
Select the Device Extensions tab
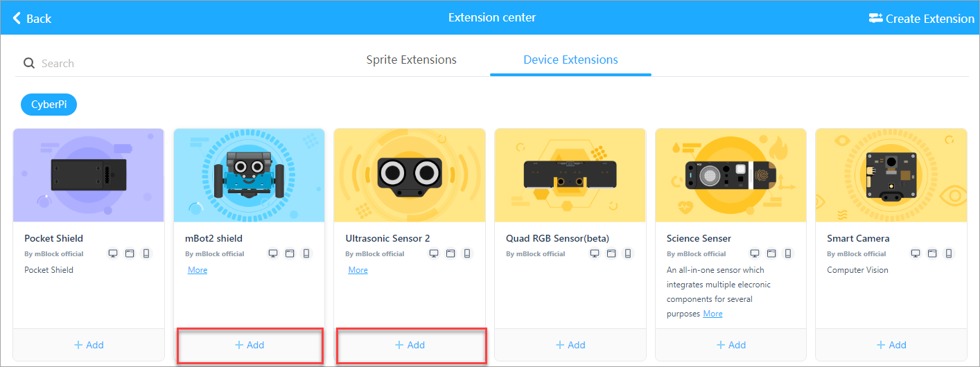pos(570,60)
